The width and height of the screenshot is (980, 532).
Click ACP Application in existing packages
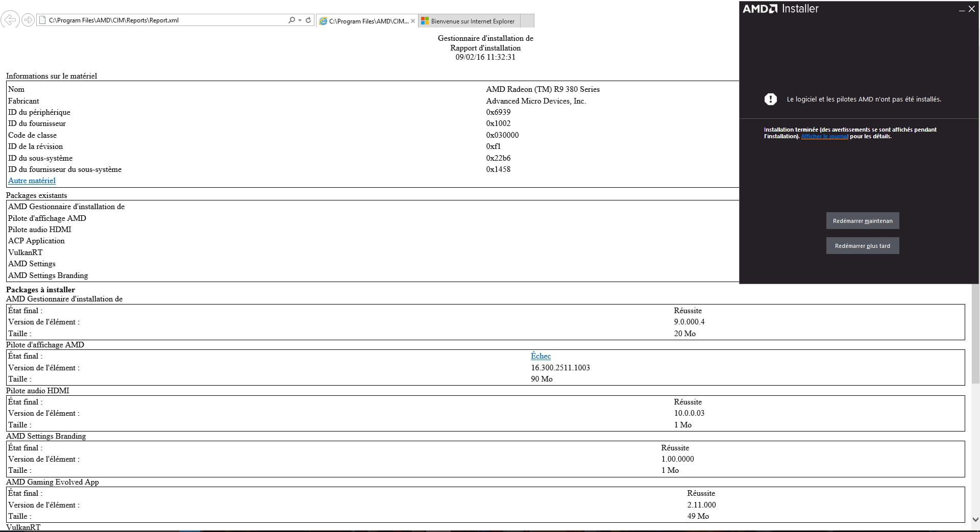(36, 241)
